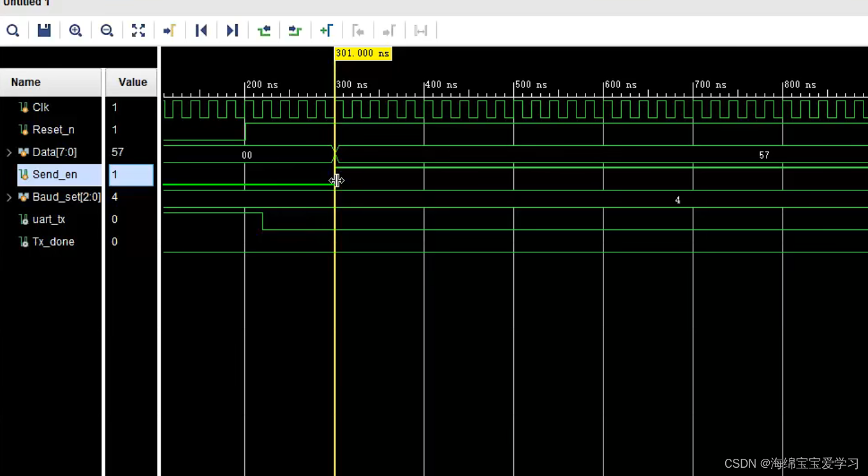Go to the previous marker

tap(358, 31)
